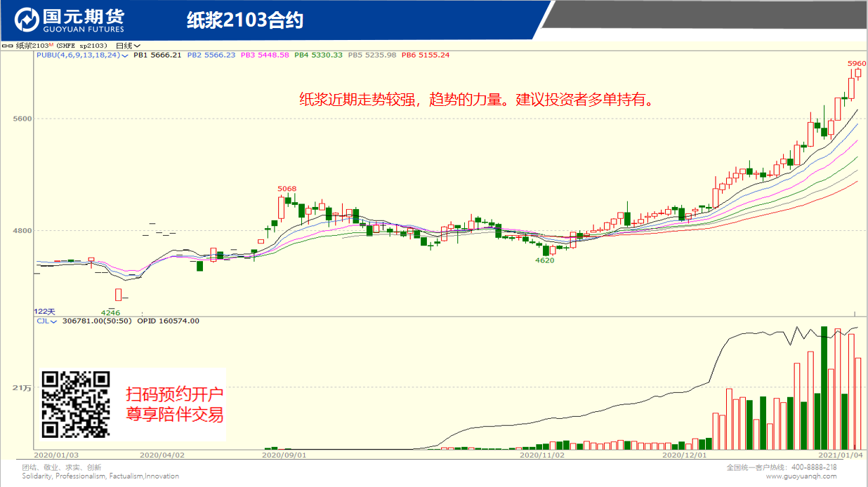Click the Guoyuan Futures logo icon

(x=27, y=20)
